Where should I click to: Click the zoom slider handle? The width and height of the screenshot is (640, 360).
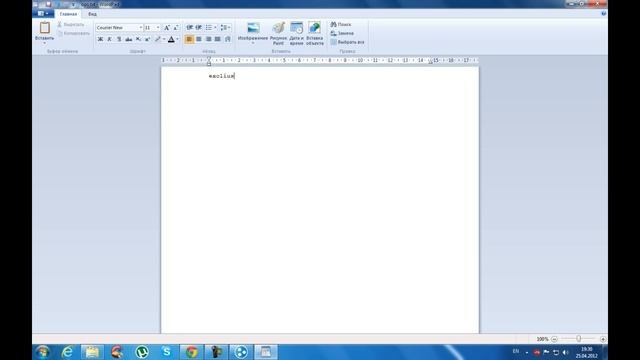point(578,339)
